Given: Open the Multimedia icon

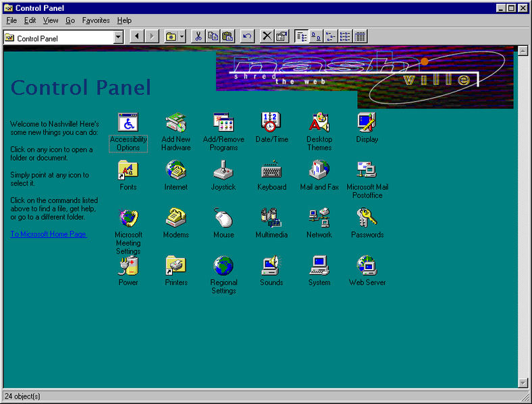Looking at the screenshot, I should pos(271,219).
